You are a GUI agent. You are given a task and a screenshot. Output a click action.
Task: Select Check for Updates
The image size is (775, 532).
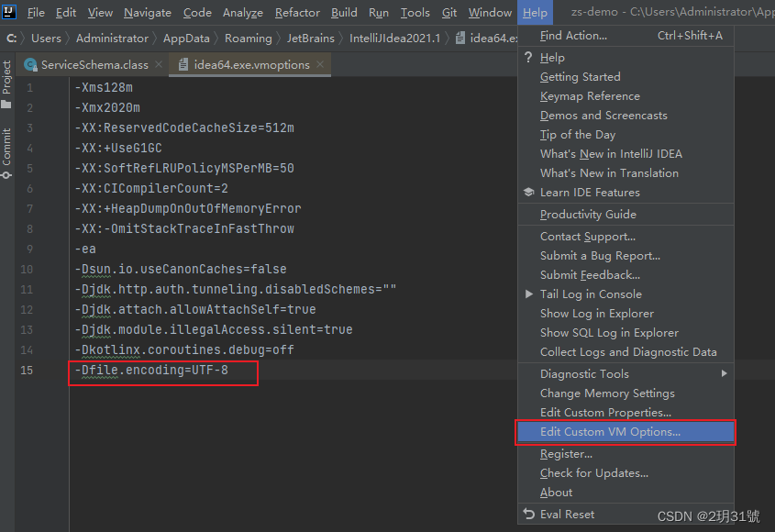tap(626, 472)
